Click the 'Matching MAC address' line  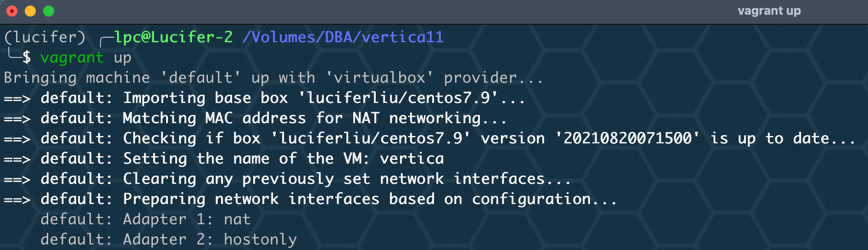pyautogui.click(x=256, y=118)
